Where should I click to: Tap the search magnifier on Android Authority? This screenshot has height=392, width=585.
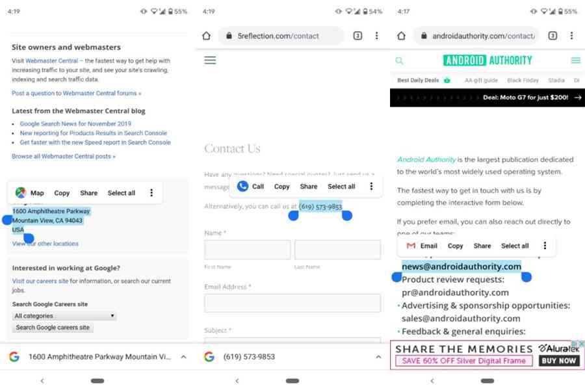399,60
